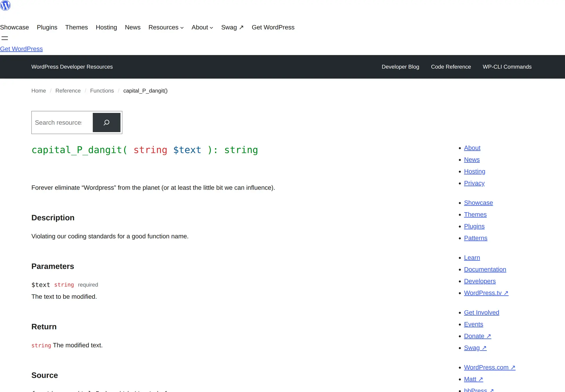Viewport: 565px width, 392px height.
Task: Open WordPress Developer Resources home
Action: point(72,67)
